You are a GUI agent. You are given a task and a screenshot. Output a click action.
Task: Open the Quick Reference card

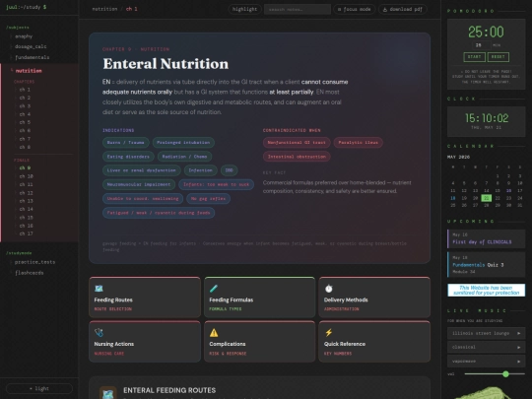pos(374,341)
